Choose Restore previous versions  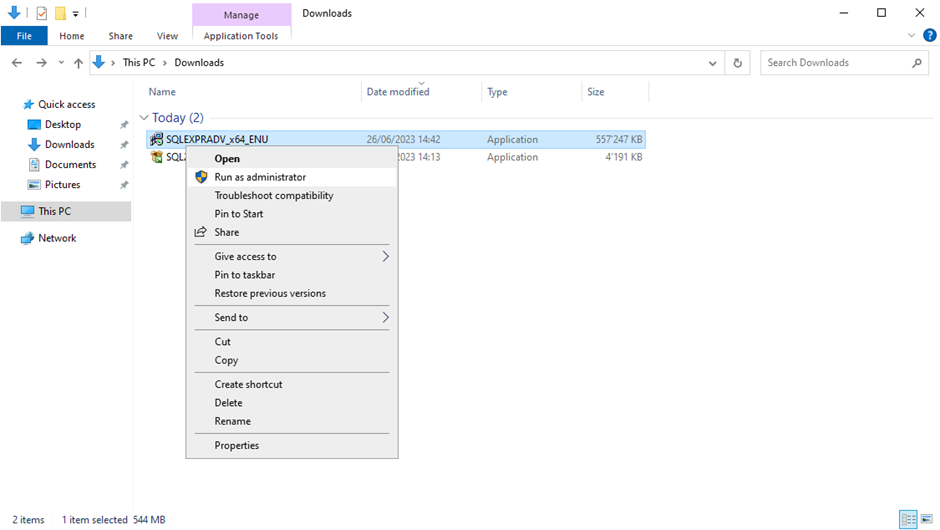tap(292, 293)
